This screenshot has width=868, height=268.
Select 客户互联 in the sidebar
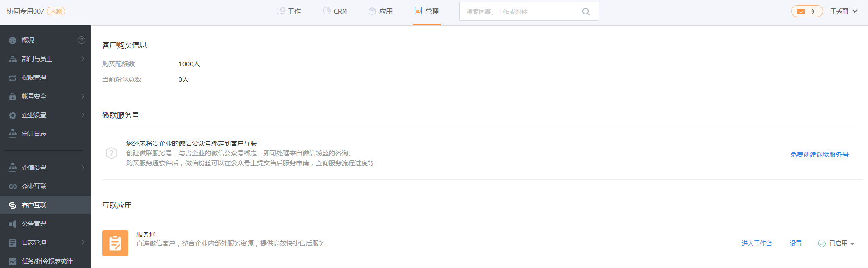point(45,205)
